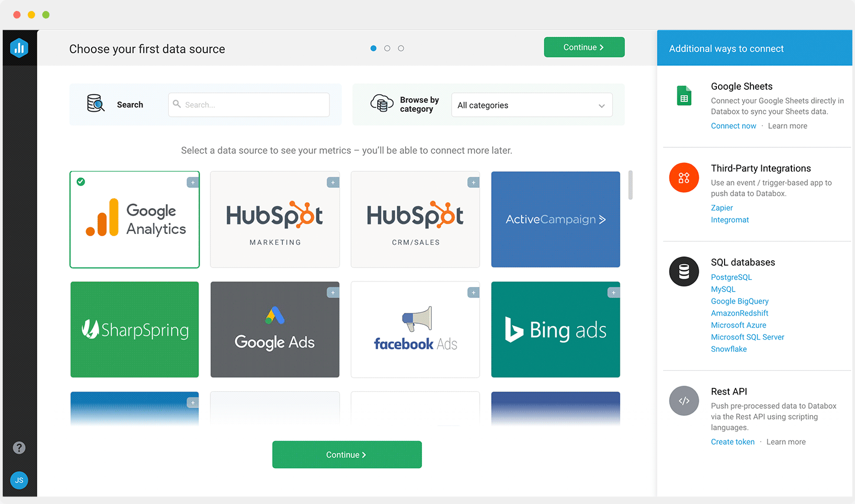Click Connect now for Google Sheets
855x504 pixels.
733,126
